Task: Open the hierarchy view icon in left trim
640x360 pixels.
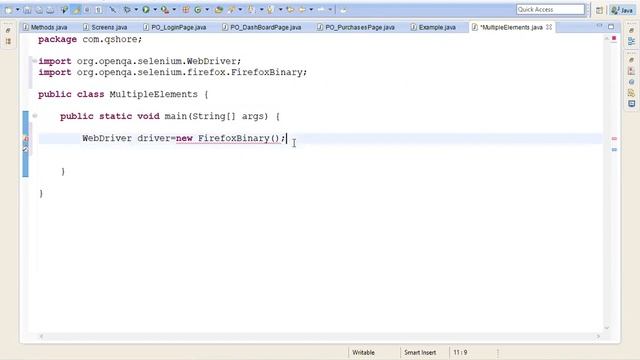Action: click(x=8, y=41)
